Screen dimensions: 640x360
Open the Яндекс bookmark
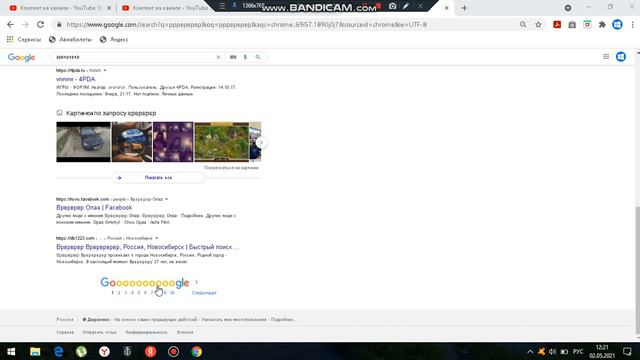coord(114,40)
